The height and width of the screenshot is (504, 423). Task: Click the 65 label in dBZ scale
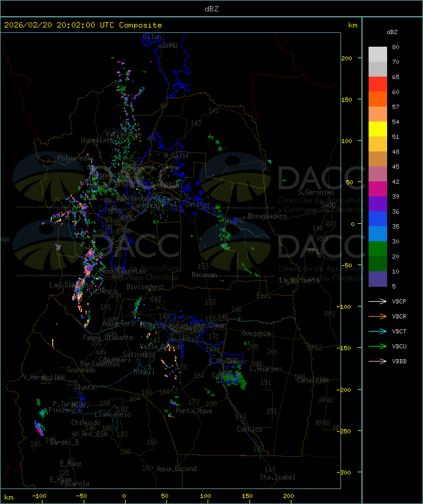click(x=395, y=77)
